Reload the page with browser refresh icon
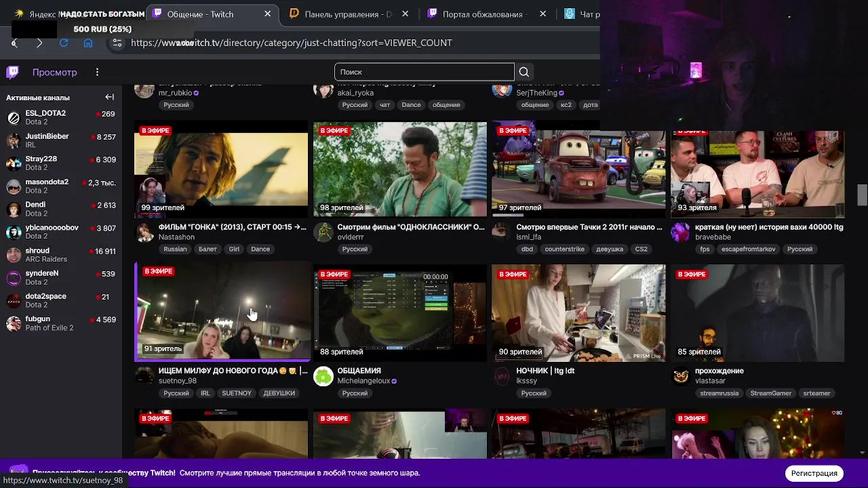Screen dimensions: 868x488 [64, 43]
